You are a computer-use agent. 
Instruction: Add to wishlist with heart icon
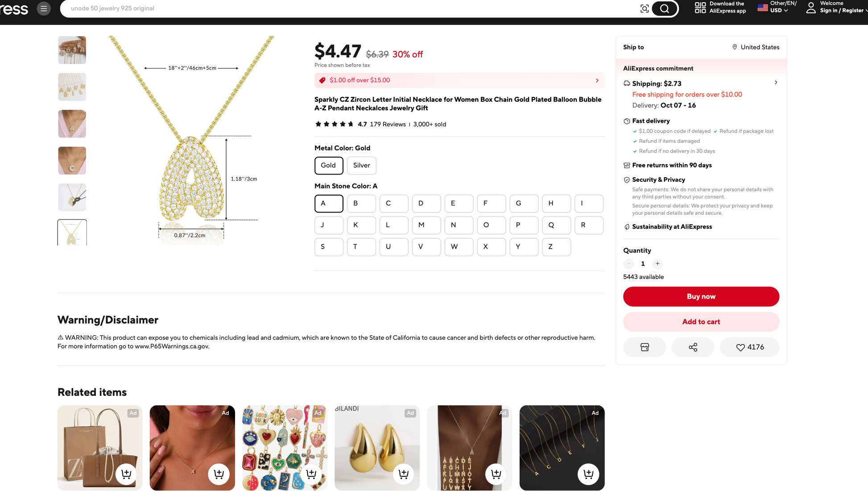[x=749, y=347]
